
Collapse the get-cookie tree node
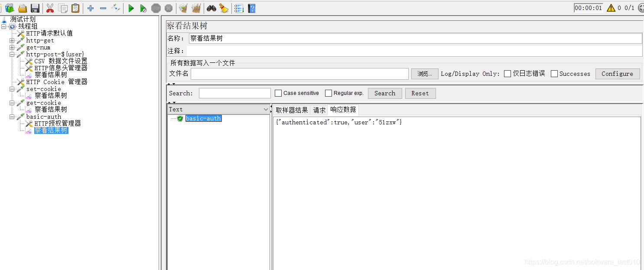pyautogui.click(x=12, y=103)
